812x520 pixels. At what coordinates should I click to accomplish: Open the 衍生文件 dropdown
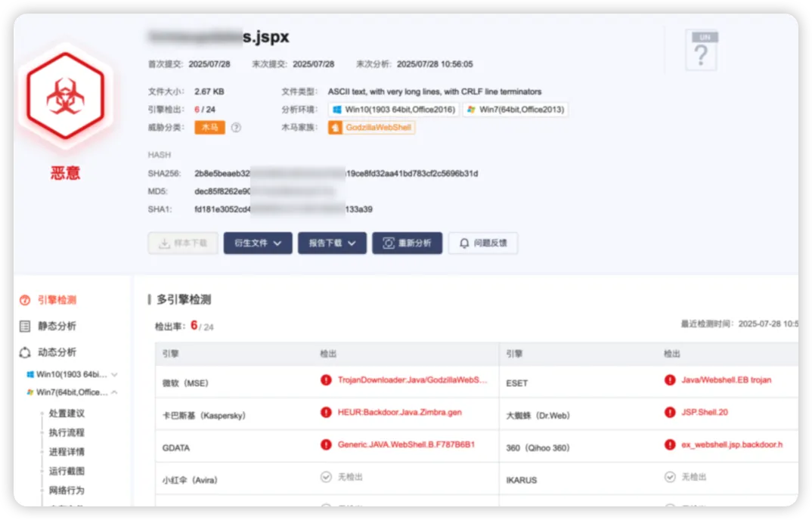coord(258,243)
